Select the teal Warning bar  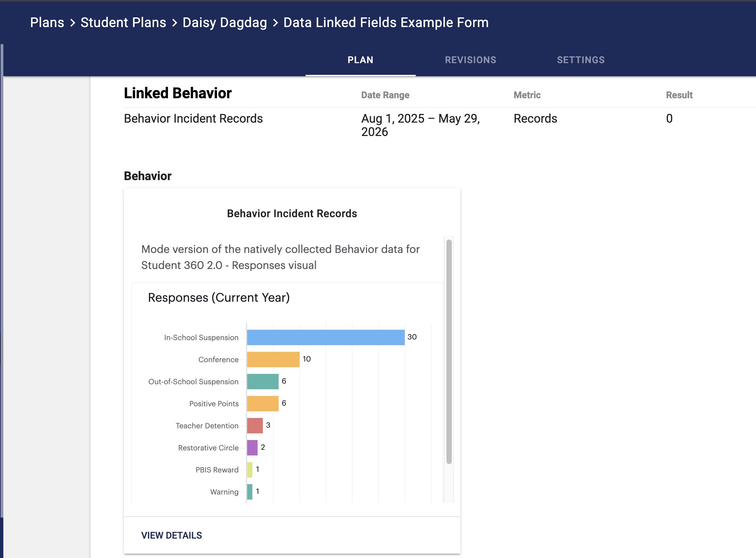tap(249, 492)
